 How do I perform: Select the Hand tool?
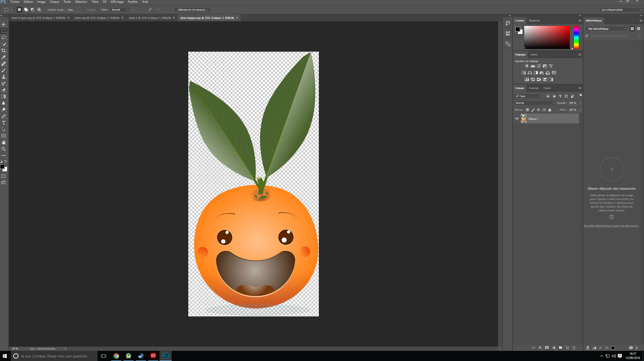(x=4, y=142)
